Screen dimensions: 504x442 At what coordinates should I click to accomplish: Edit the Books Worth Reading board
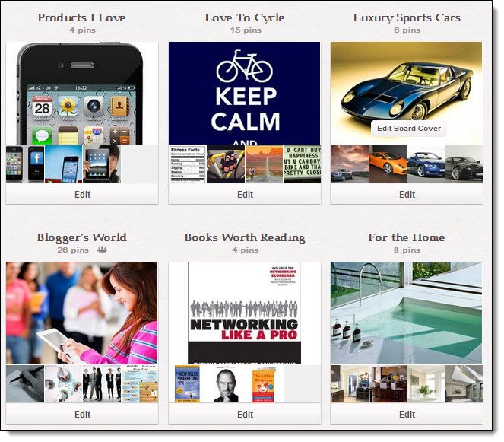pos(245,414)
